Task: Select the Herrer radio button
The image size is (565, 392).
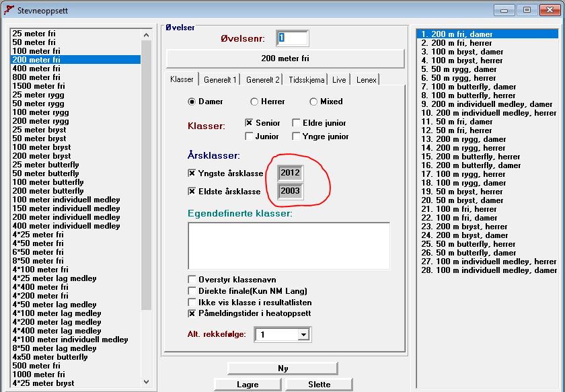Action: tap(254, 102)
